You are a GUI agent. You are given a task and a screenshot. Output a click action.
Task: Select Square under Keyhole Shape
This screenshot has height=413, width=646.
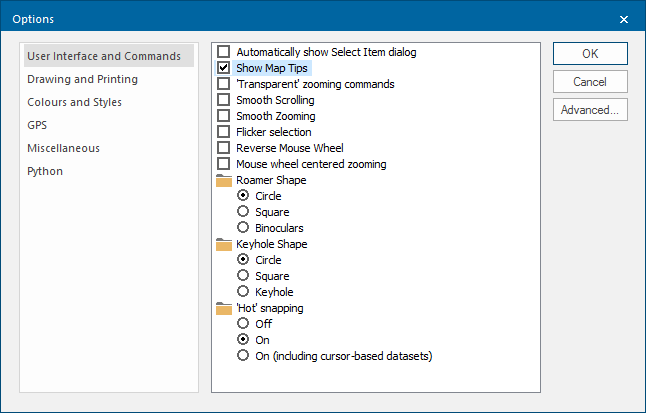click(x=243, y=275)
